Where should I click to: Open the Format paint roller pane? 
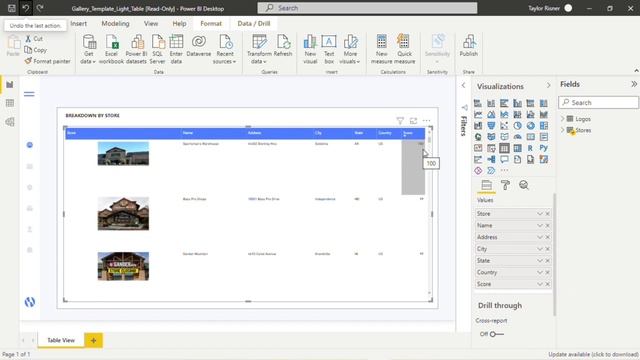click(505, 185)
